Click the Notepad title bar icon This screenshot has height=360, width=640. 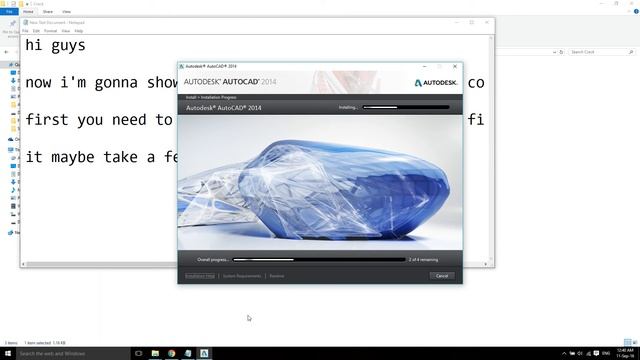25,22
